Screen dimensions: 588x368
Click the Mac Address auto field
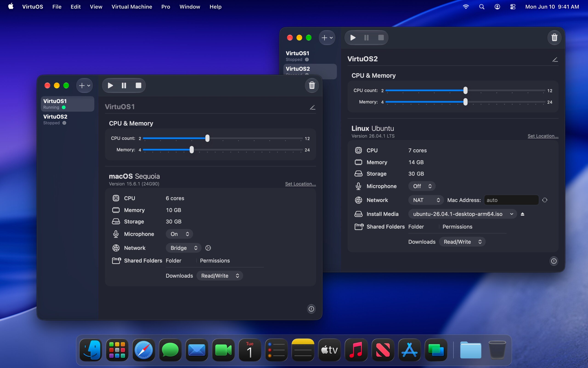click(511, 200)
